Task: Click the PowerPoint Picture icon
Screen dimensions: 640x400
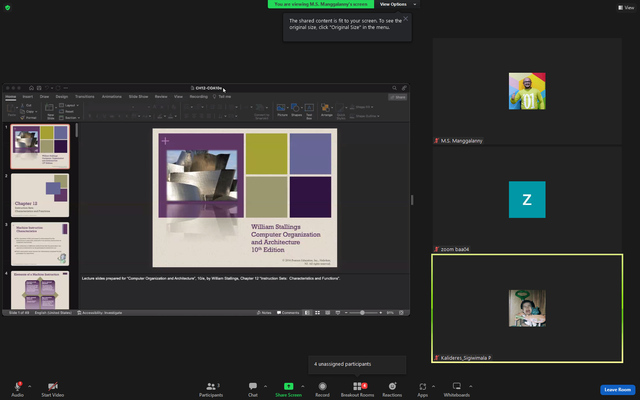Action: pos(281,107)
